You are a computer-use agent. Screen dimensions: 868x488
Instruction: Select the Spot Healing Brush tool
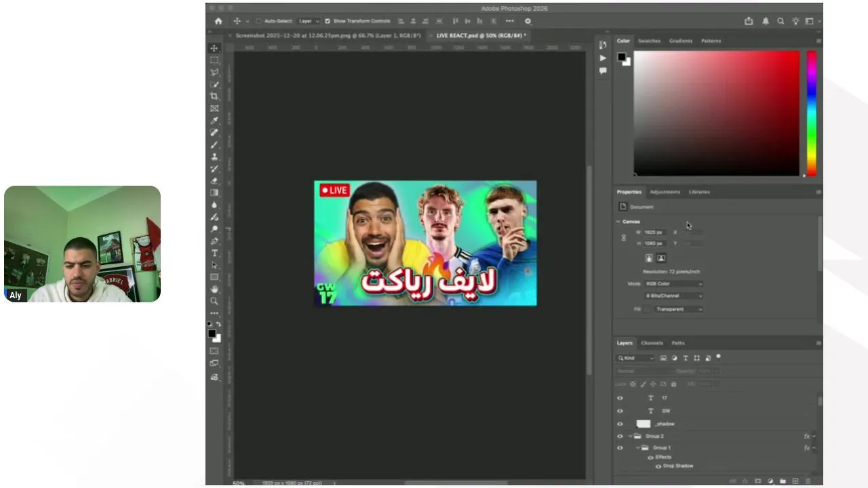point(214,133)
